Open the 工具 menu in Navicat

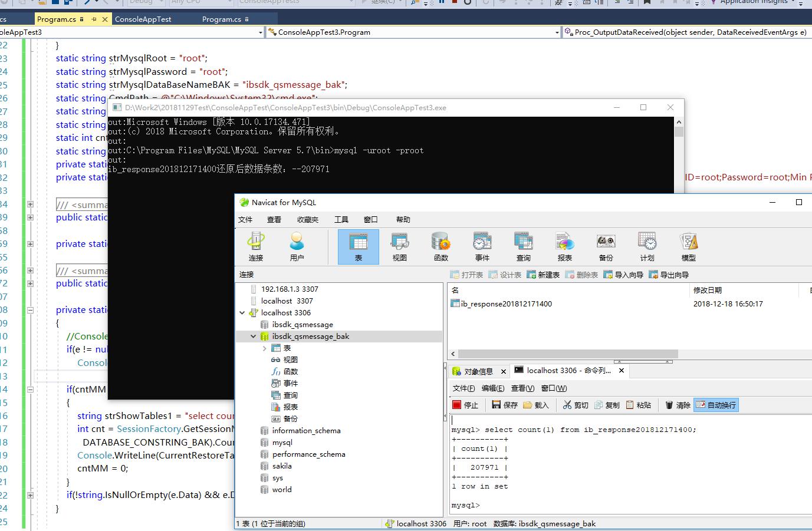[341, 219]
